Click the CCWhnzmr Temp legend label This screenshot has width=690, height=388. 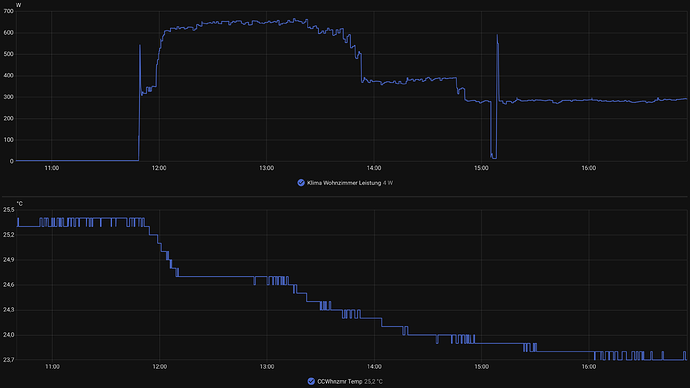(340, 381)
